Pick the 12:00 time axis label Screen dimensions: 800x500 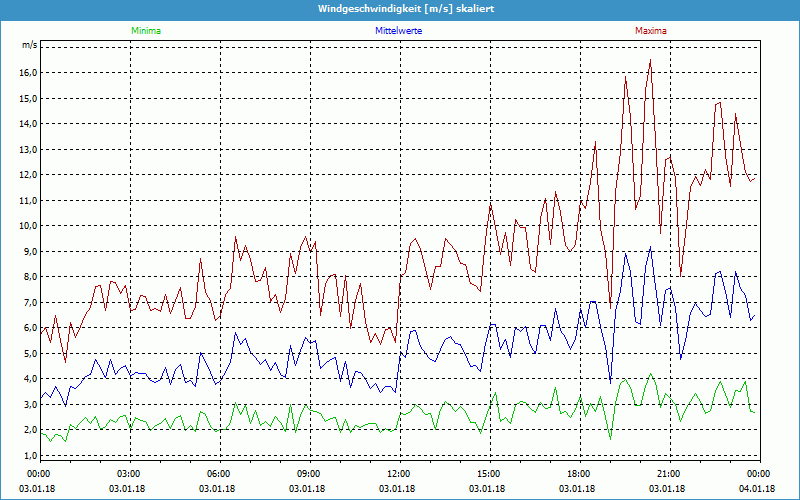click(399, 473)
